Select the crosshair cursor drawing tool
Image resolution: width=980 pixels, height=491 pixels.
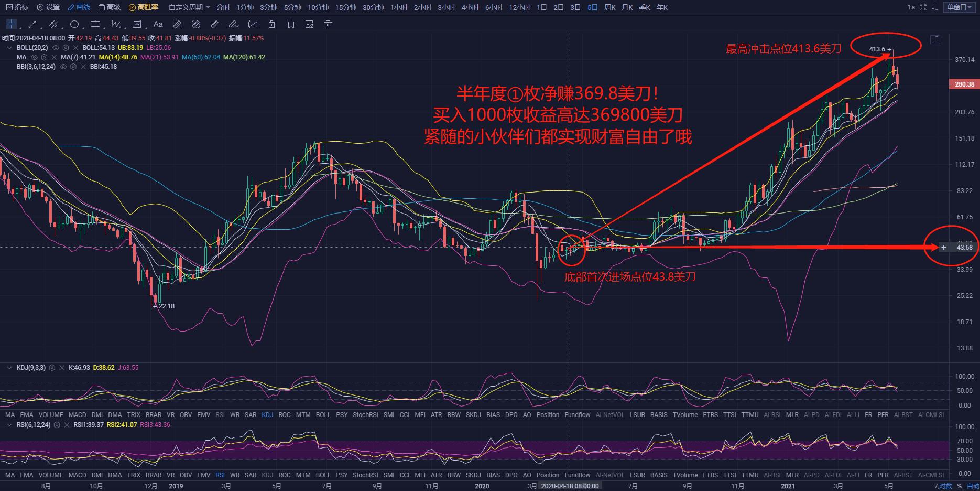pos(11,24)
